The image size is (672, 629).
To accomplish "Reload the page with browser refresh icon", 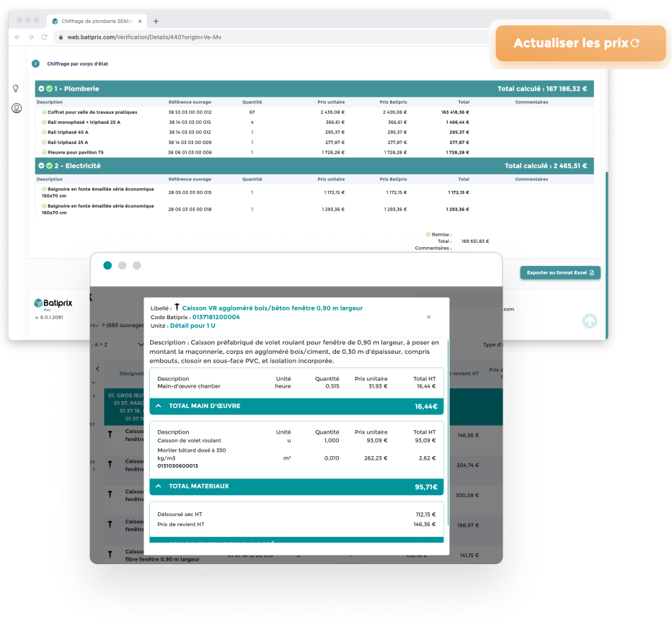I will (44, 37).
